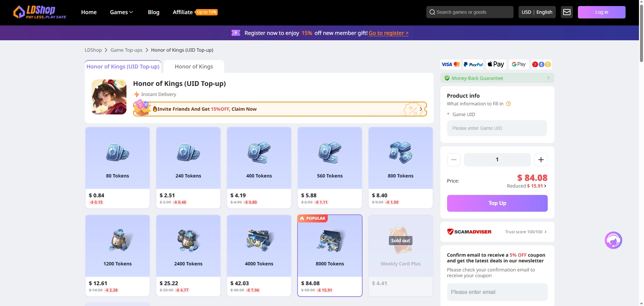
Task: Click the Instant Delivery lightning icon
Action: tap(137, 94)
